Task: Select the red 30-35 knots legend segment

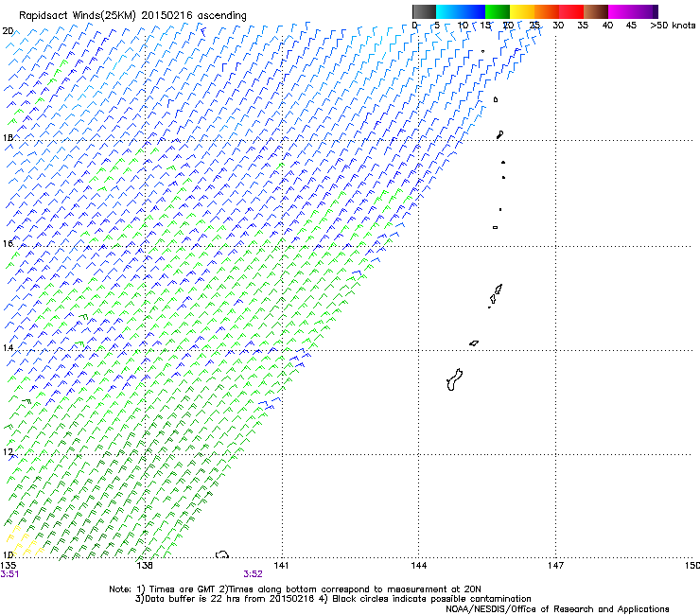Action: click(x=571, y=11)
